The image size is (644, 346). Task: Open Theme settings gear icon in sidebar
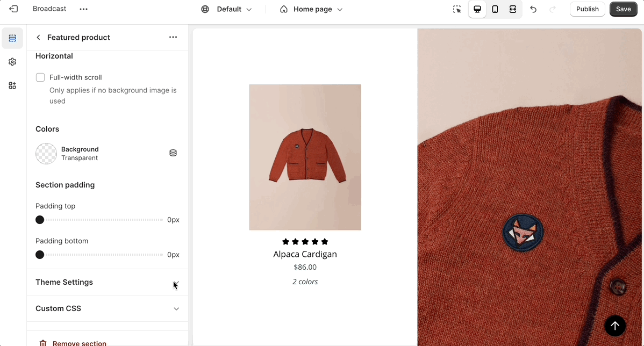[12, 62]
